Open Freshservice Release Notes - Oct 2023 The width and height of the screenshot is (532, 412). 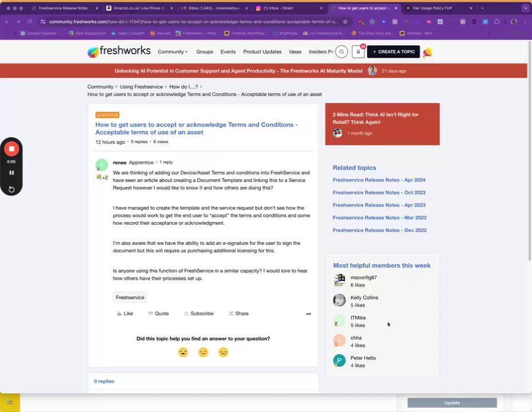coord(379,192)
